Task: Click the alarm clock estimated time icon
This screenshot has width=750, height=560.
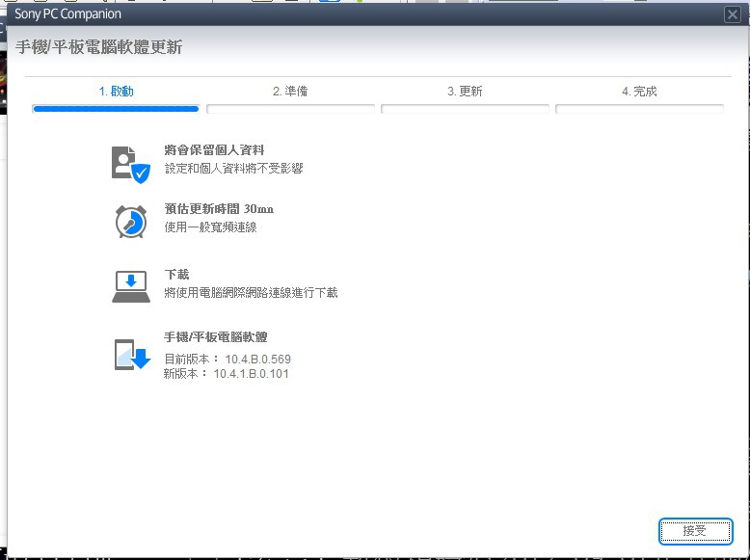Action: pos(131,222)
